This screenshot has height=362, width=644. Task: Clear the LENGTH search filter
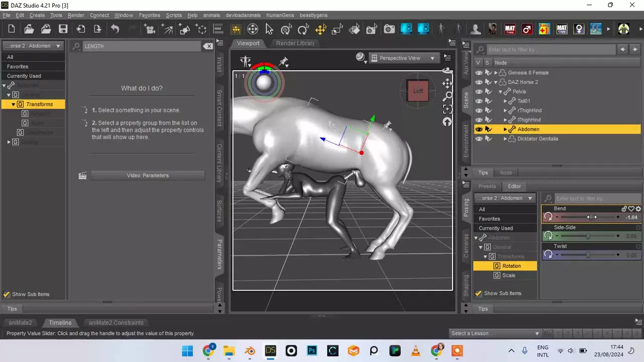[208, 46]
